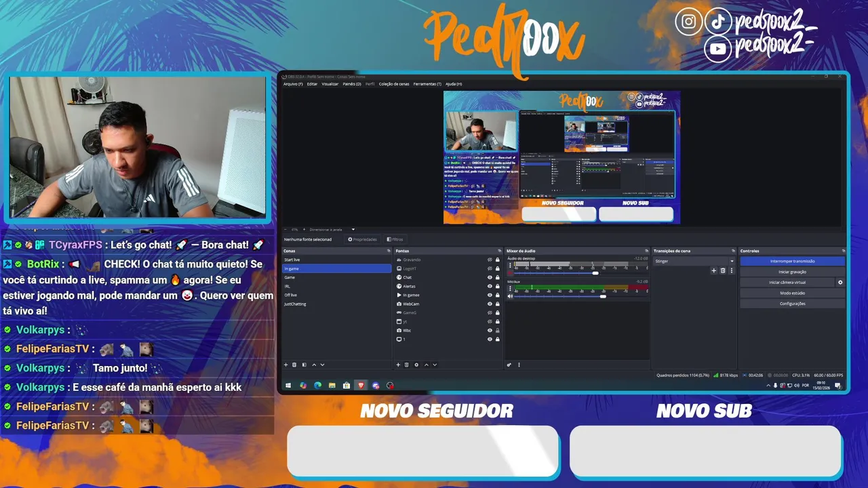Select the JustChatting scene
The image size is (868, 488).
(336, 304)
